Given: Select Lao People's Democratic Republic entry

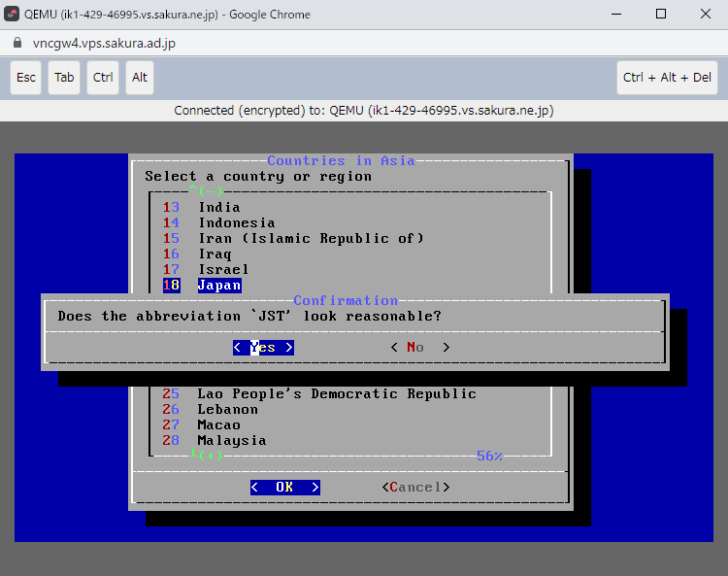Looking at the screenshot, I should pos(336,394).
